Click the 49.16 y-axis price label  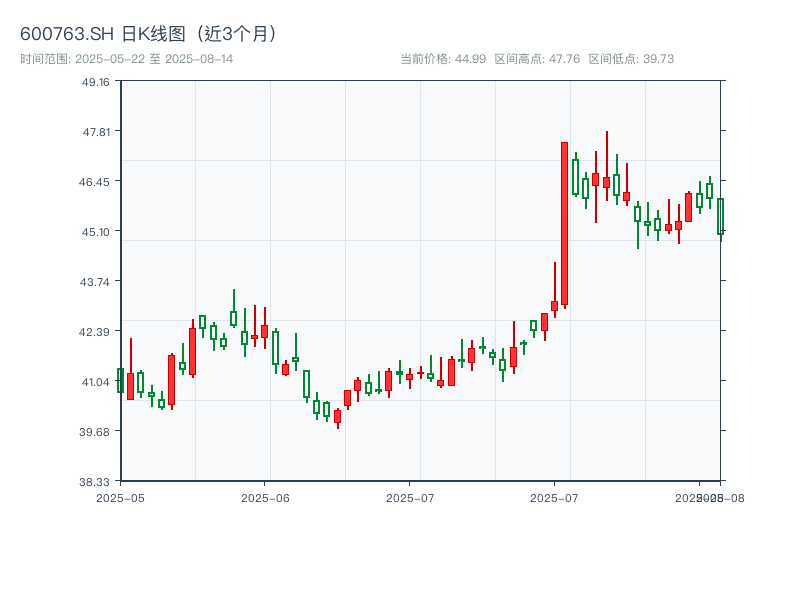pyautogui.click(x=96, y=81)
